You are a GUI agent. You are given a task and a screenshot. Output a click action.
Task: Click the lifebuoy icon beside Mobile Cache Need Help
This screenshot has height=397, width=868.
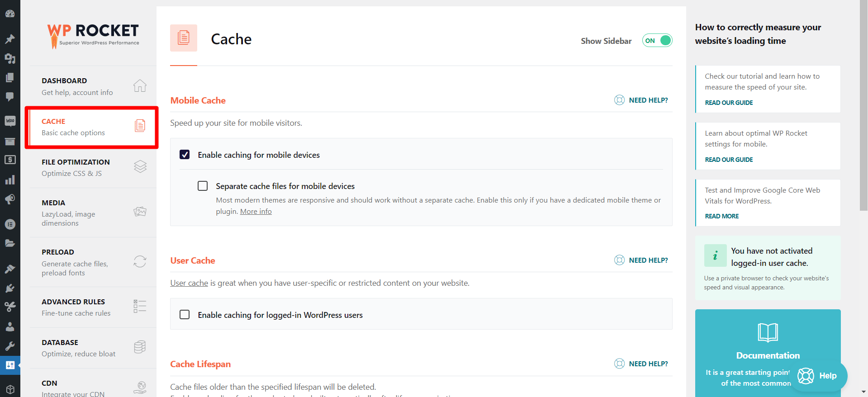[x=619, y=100]
